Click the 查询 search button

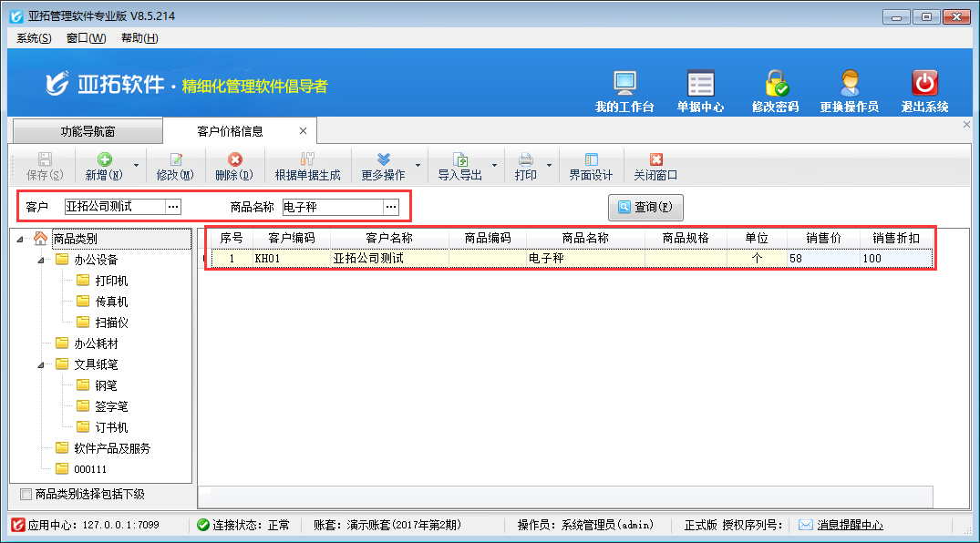click(x=645, y=208)
